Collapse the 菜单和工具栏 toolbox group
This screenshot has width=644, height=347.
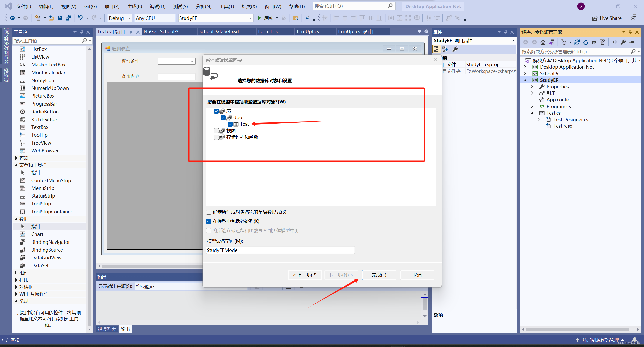click(x=16, y=165)
